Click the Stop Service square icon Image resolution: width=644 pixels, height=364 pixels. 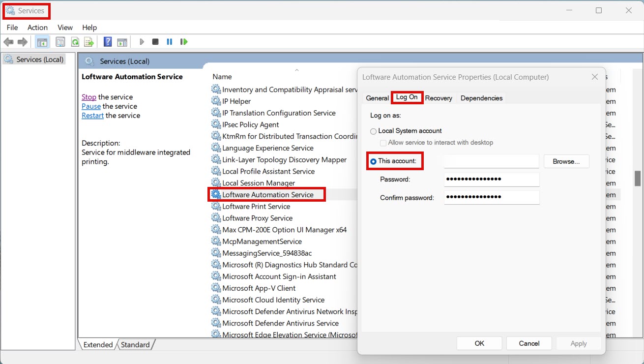coord(155,42)
